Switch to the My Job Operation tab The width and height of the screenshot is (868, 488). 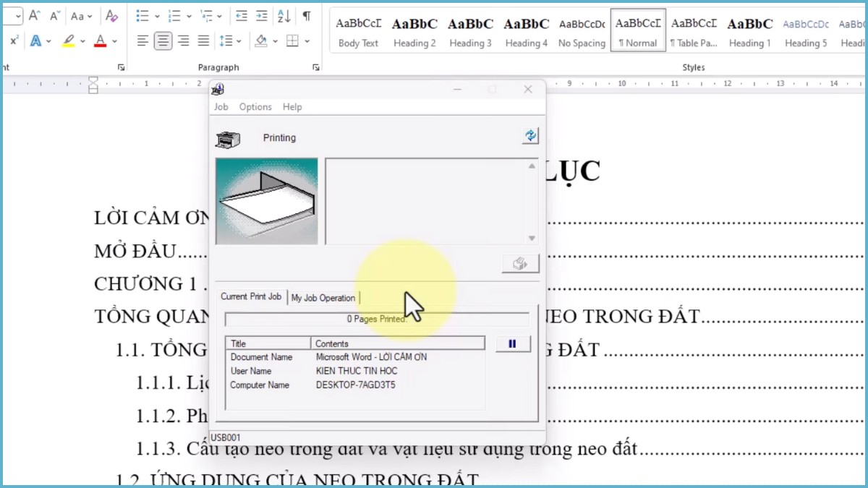coord(323,297)
